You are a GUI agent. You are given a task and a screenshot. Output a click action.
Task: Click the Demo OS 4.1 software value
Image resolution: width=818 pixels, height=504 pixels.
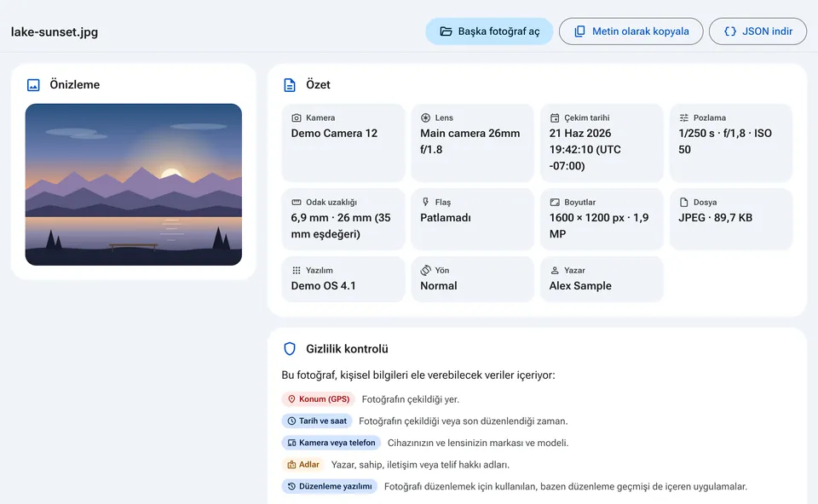(x=324, y=286)
